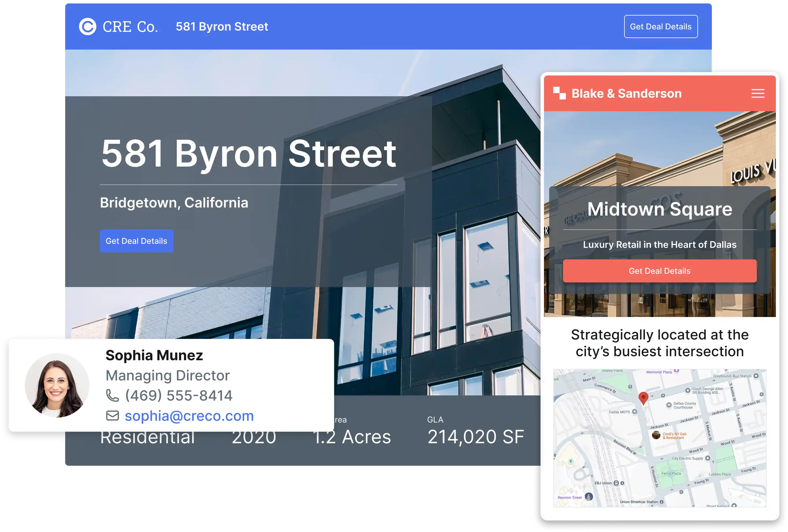
Task: Click the Reunion Blvd W street label
Action: tap(624, 447)
